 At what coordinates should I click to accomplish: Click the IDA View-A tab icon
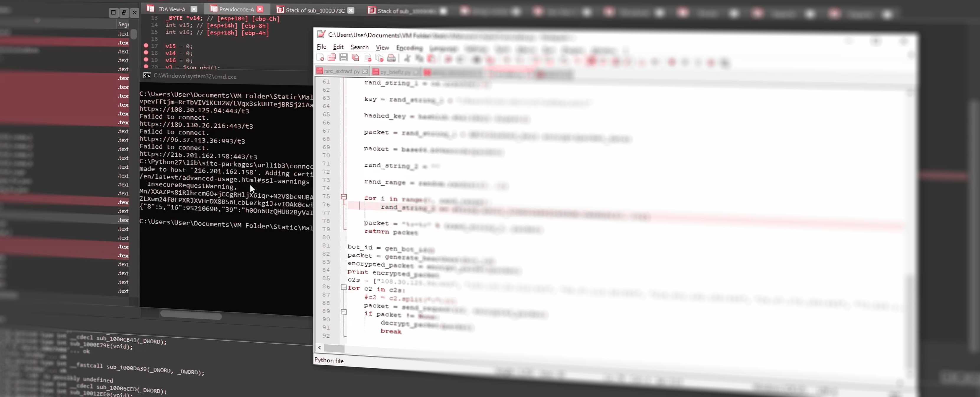click(x=151, y=8)
